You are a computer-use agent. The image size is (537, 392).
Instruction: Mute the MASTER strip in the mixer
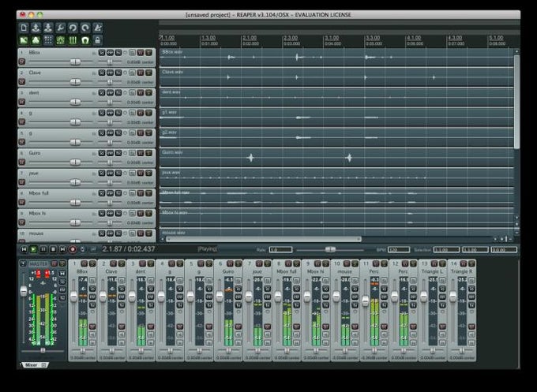coord(54,263)
